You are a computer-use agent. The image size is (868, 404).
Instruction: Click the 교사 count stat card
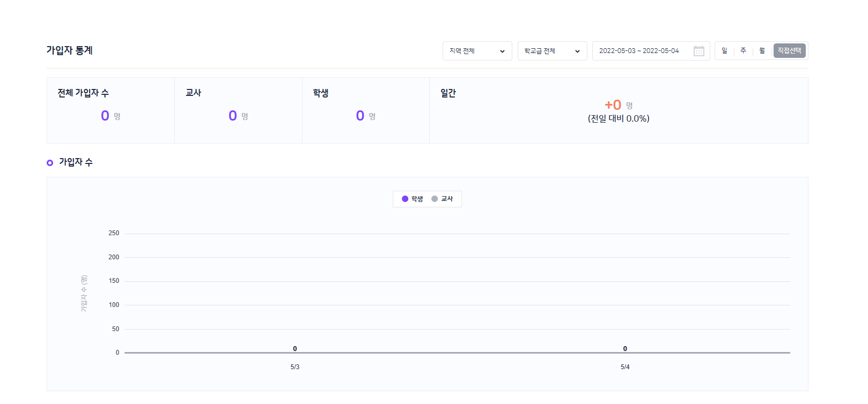238,110
